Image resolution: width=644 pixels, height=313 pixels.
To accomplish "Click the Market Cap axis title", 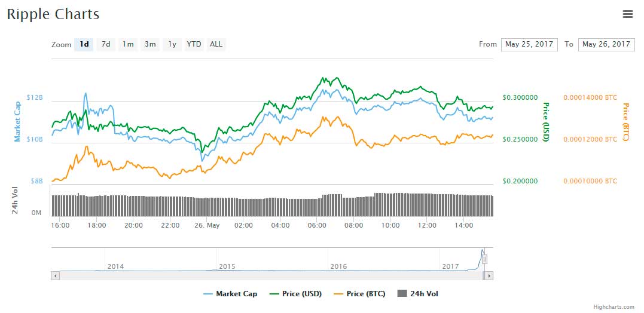I will 17,121.
